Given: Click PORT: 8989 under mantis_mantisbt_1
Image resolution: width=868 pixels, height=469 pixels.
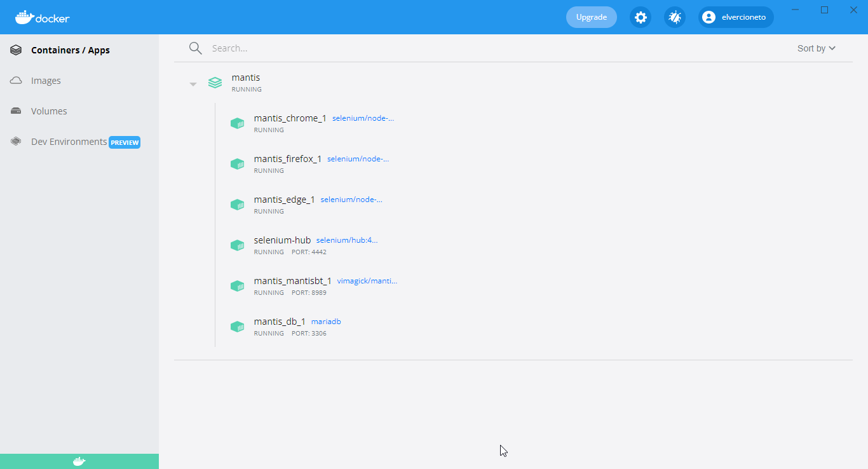Looking at the screenshot, I should 309,293.
